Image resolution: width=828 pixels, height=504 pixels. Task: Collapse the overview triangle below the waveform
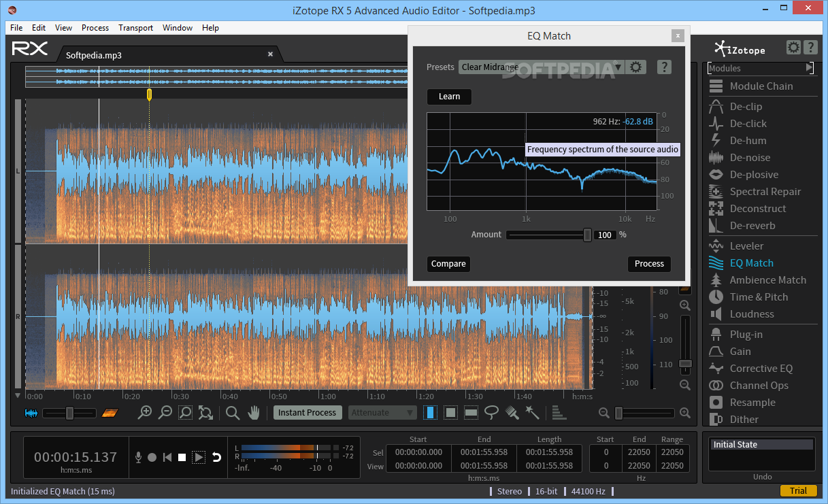click(18, 395)
